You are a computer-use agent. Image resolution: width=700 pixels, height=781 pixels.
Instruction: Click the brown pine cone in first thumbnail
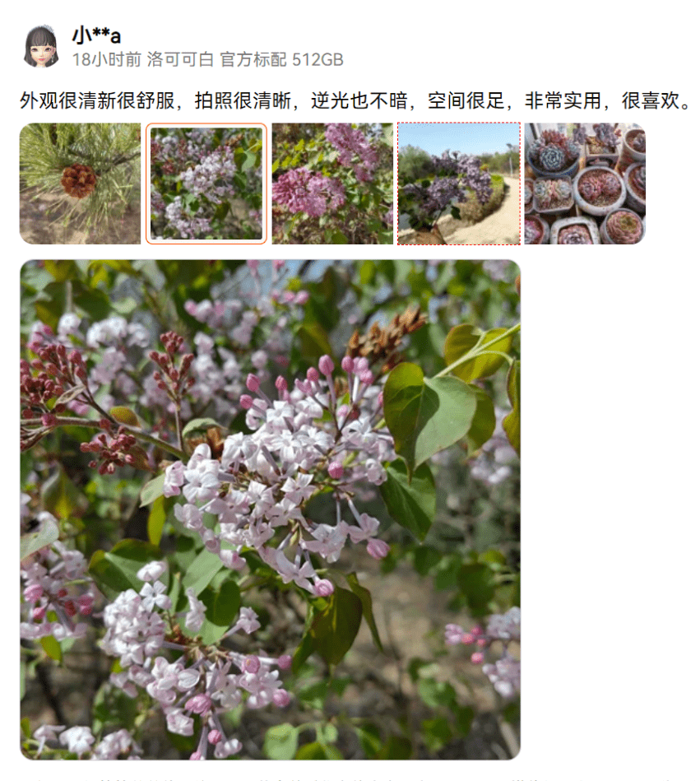(x=78, y=181)
